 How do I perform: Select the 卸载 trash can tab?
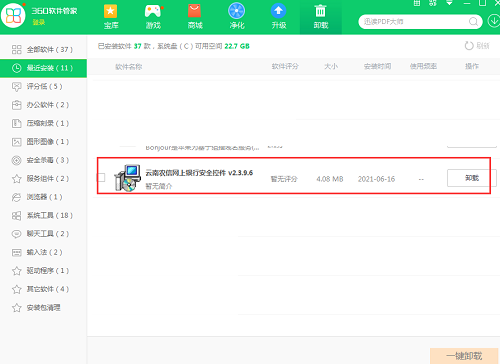coord(321,17)
